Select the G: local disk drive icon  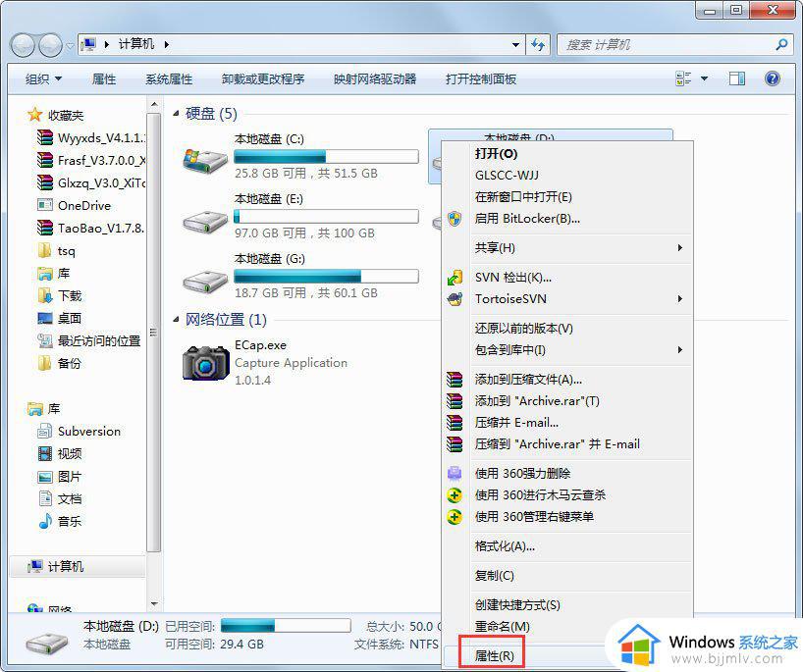(205, 281)
